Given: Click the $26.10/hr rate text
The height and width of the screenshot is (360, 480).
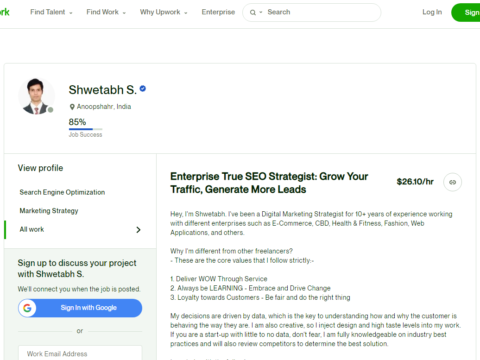Looking at the screenshot, I should (415, 182).
